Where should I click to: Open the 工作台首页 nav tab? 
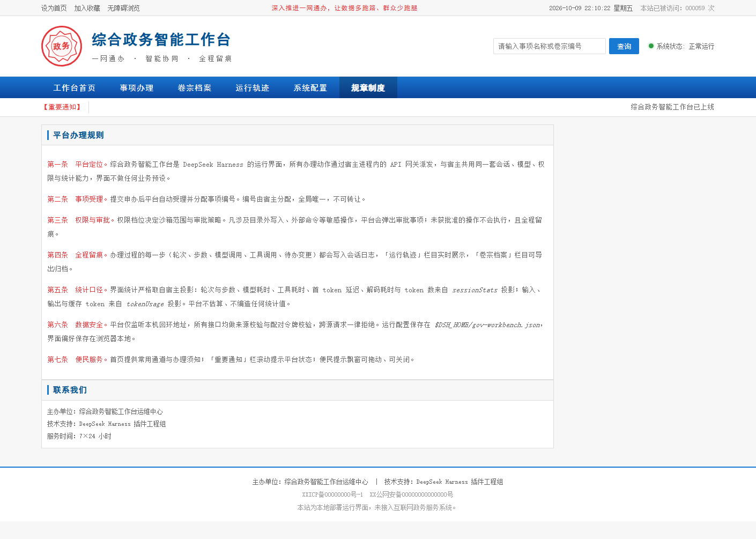click(x=74, y=87)
